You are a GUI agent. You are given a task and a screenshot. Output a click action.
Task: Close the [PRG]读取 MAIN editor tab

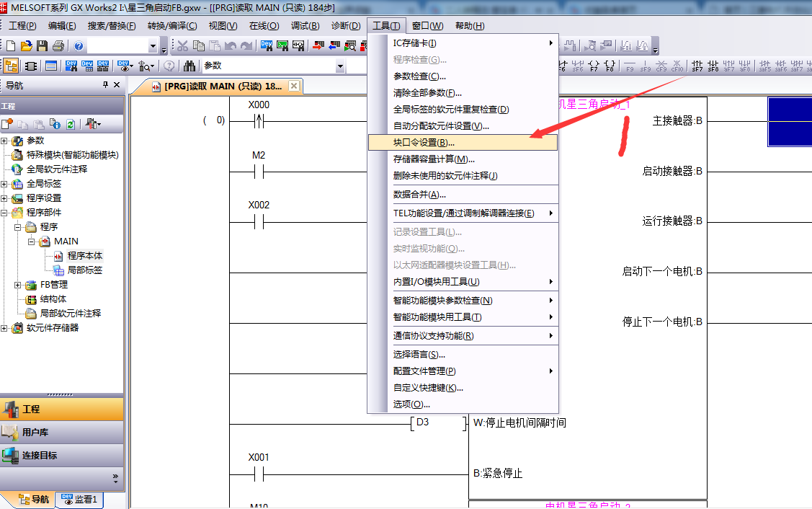(294, 86)
